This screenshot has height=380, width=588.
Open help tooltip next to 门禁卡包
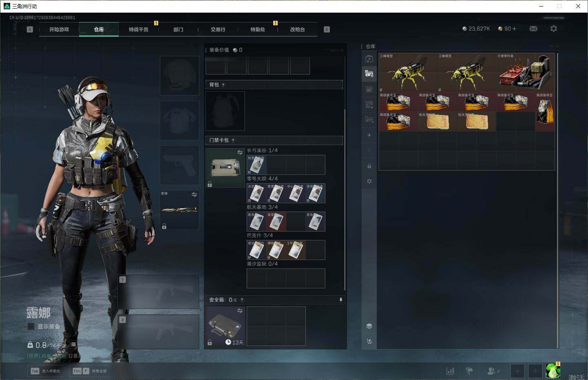(x=233, y=140)
